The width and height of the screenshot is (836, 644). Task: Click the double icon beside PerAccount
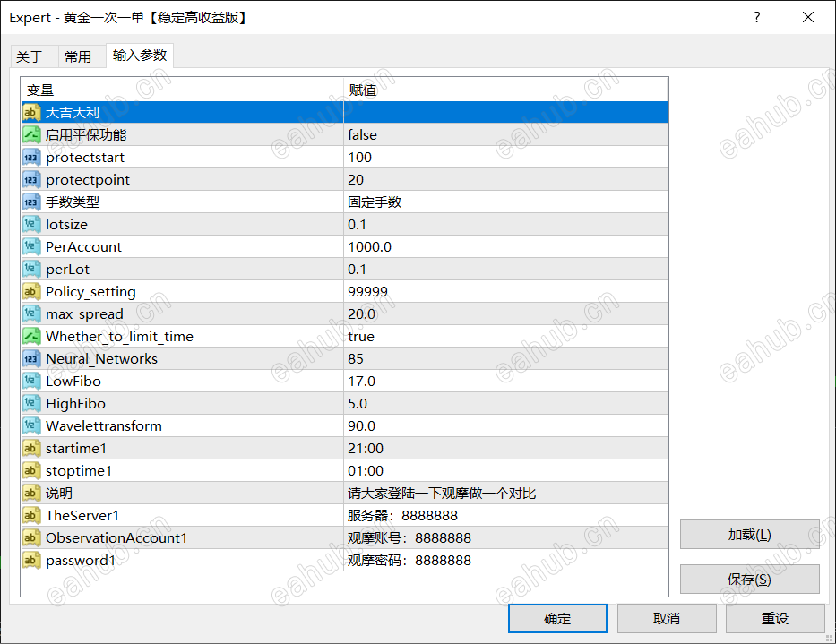[x=31, y=247]
